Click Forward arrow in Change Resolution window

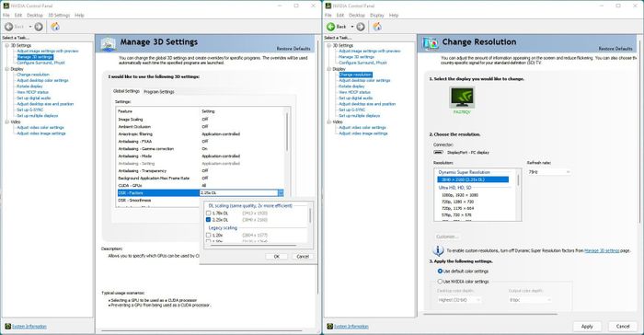(x=361, y=27)
